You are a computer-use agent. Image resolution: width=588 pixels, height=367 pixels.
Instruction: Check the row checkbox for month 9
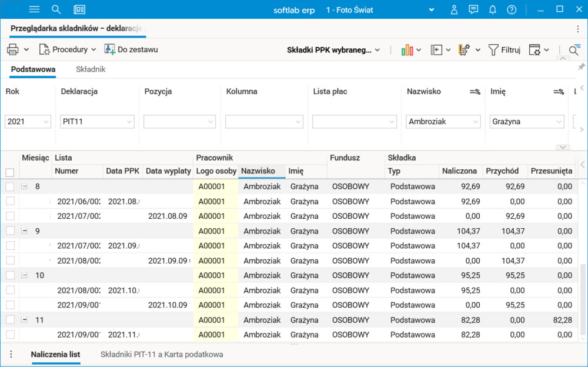(x=10, y=231)
